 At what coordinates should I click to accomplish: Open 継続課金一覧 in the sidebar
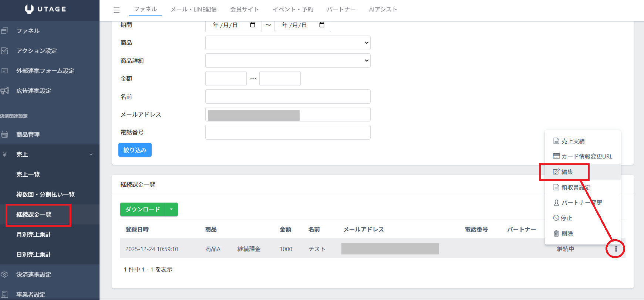(34, 214)
